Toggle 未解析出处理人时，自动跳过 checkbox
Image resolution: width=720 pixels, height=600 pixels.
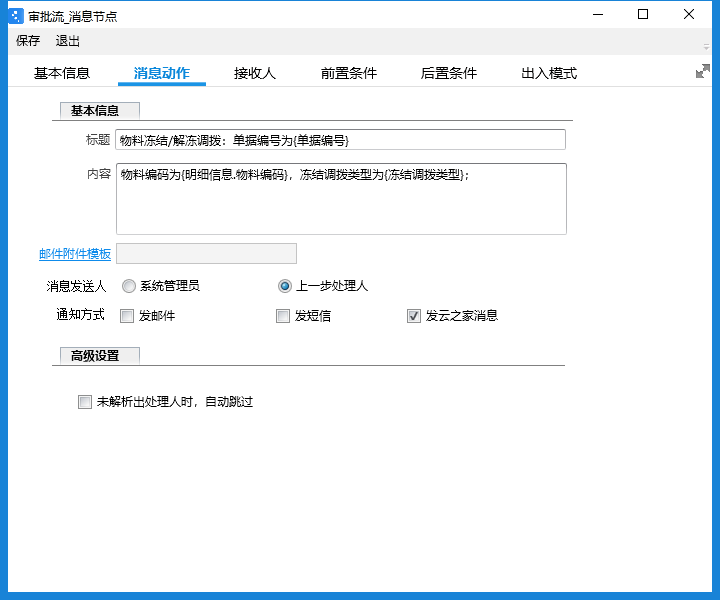pyautogui.click(x=85, y=402)
